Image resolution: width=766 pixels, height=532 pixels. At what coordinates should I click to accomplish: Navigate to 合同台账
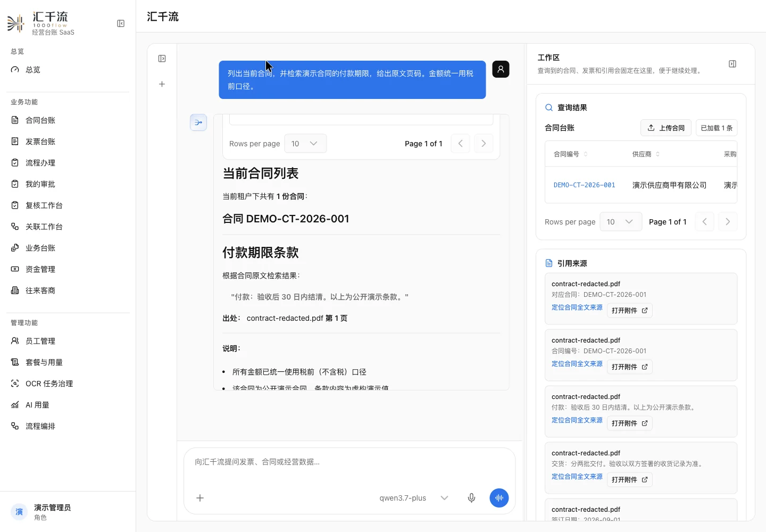pyautogui.click(x=68, y=120)
